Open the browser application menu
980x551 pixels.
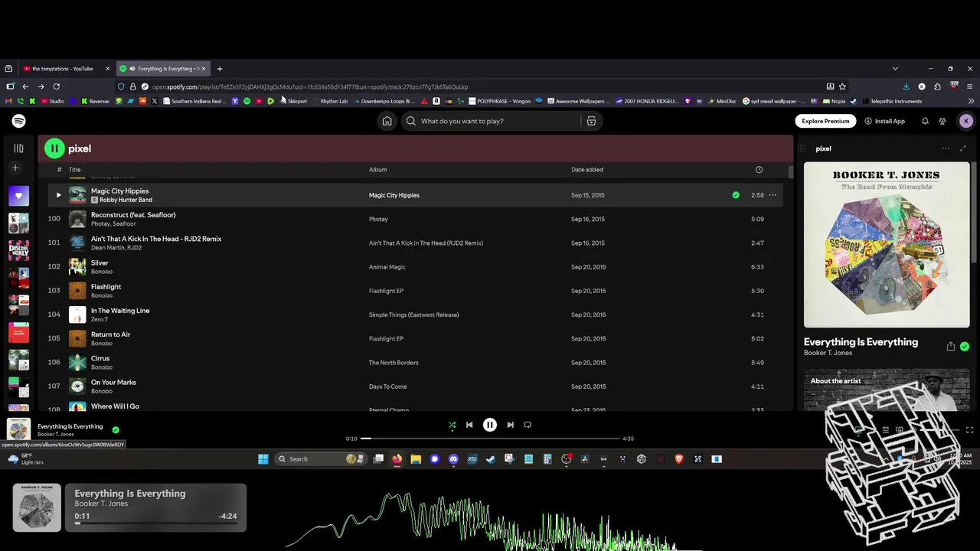point(970,86)
